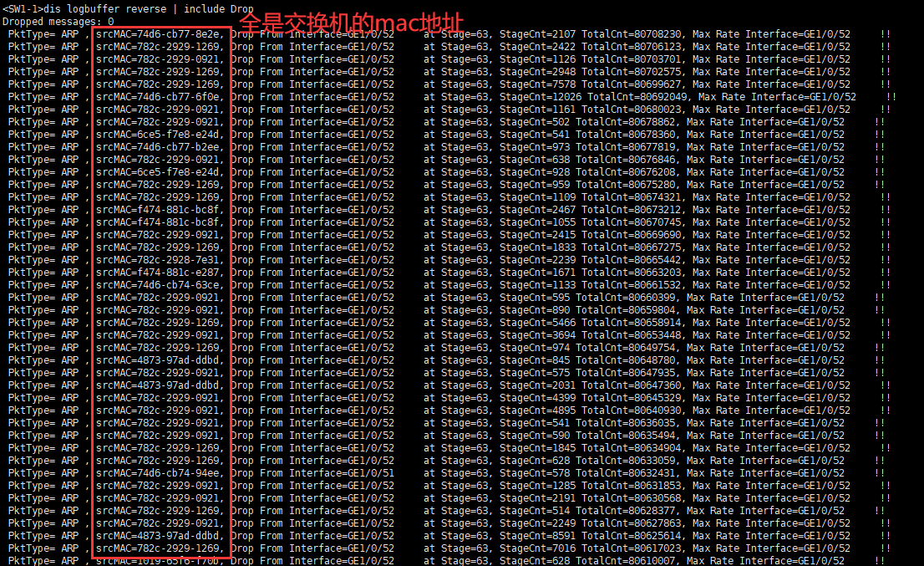This screenshot has height=566, width=924.
Task: Select srcMAC=74d6-cb74-63ce entry
Action: [160, 285]
